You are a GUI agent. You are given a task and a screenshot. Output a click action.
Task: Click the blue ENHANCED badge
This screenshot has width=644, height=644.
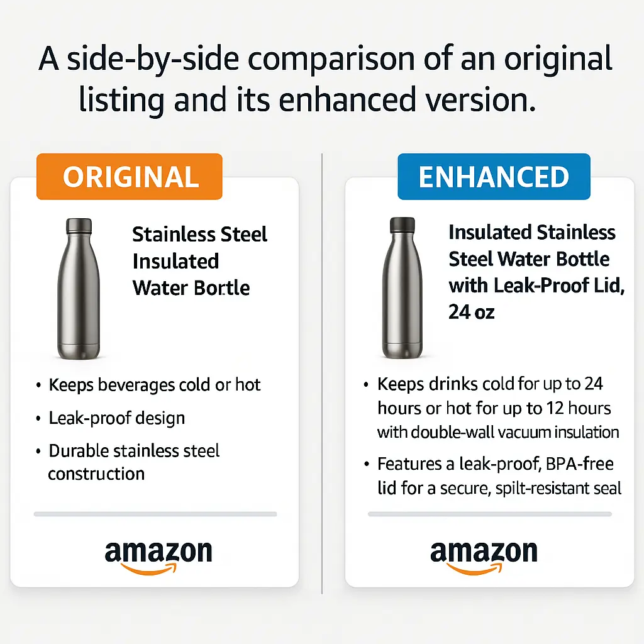point(494,177)
